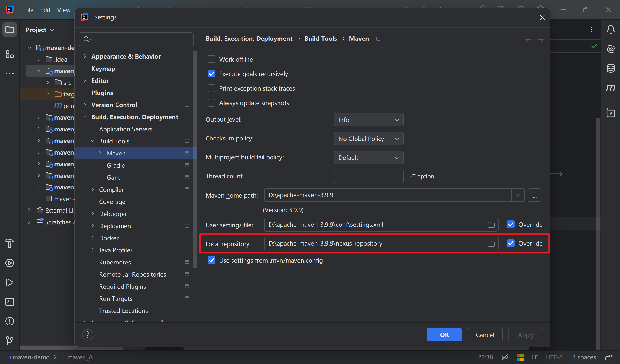Open the Run tool window icon
Image resolution: width=620 pixels, height=364 pixels.
tap(10, 282)
